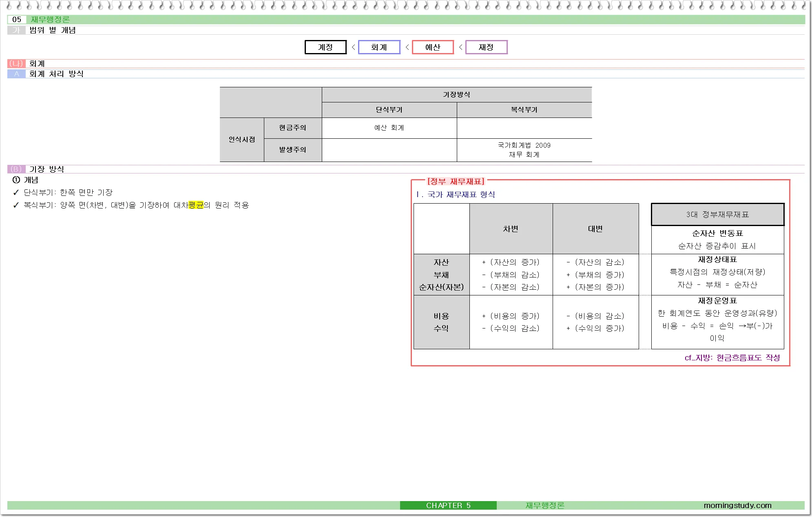Click the ① 개념 item
Viewport: 812px width, 517px height.
(x=25, y=180)
